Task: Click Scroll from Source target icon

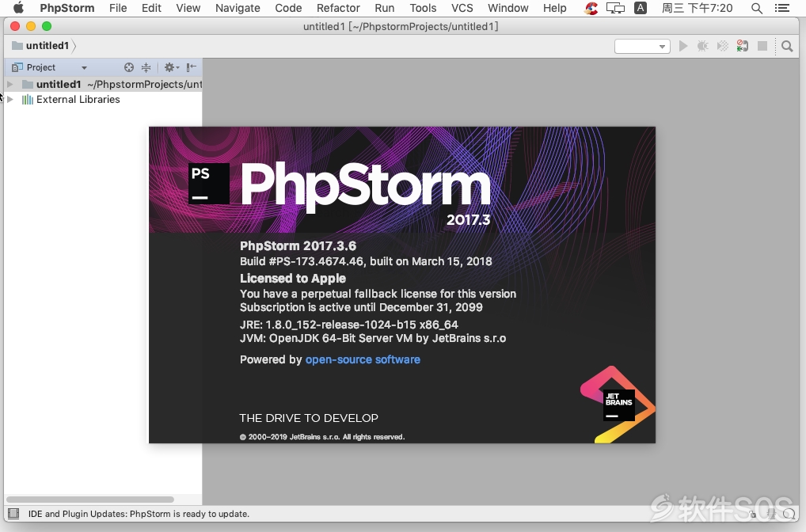Action: pos(129,67)
